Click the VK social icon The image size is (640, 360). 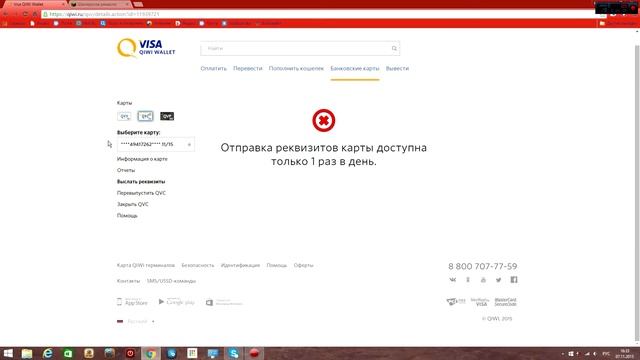pyautogui.click(x=453, y=280)
